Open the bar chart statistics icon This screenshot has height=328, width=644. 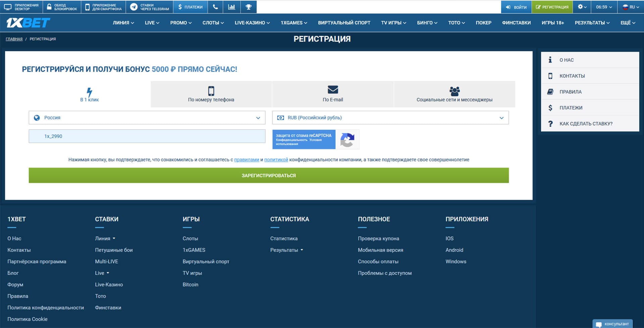tap(231, 7)
